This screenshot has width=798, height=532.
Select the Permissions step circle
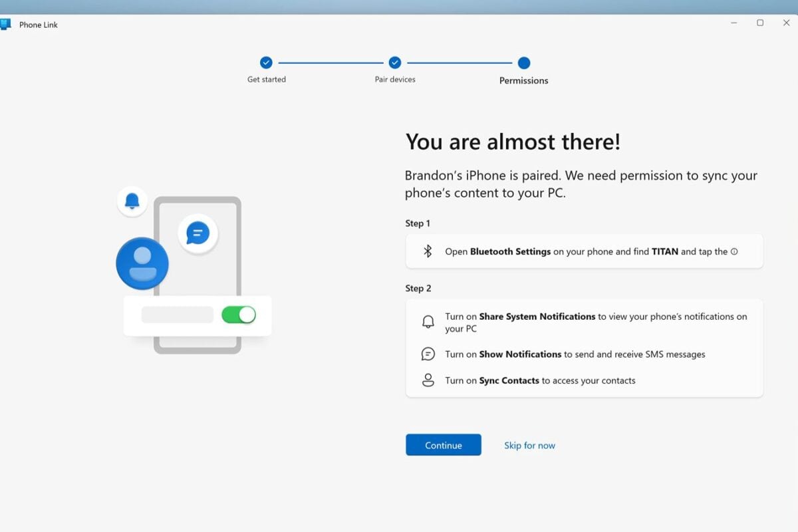pyautogui.click(x=524, y=63)
